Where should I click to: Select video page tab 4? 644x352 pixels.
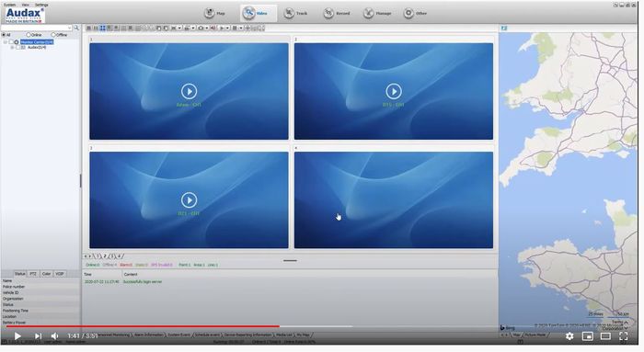pyautogui.click(x=119, y=256)
